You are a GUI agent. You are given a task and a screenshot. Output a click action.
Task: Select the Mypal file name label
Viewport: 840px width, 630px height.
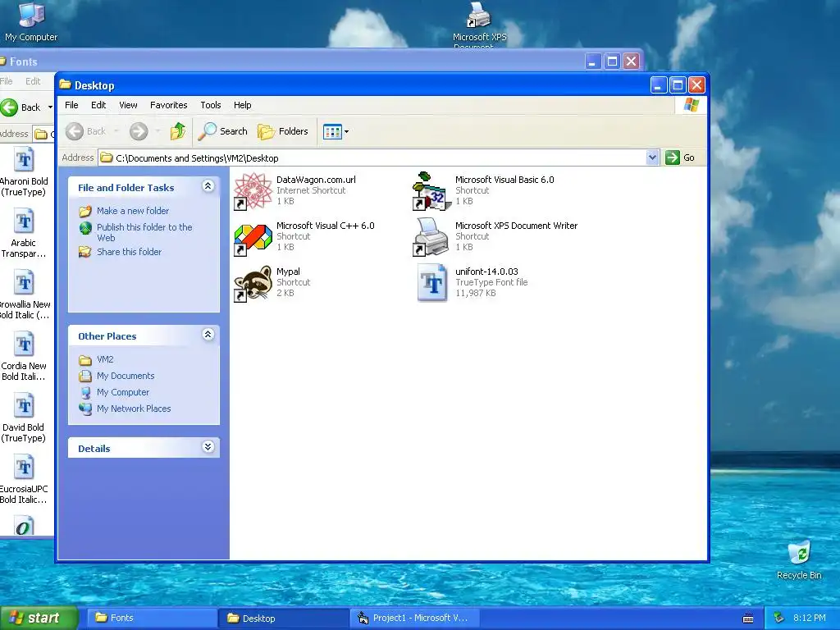(288, 272)
